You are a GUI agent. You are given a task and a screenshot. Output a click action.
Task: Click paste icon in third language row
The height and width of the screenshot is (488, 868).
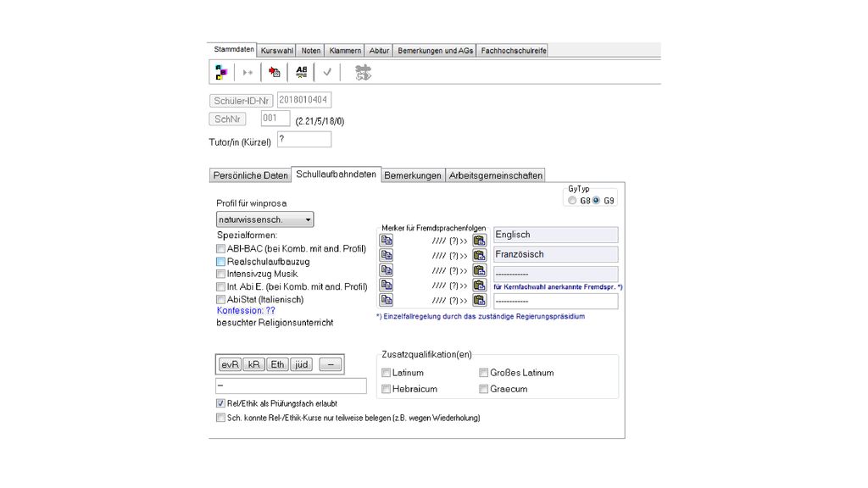[479, 270]
